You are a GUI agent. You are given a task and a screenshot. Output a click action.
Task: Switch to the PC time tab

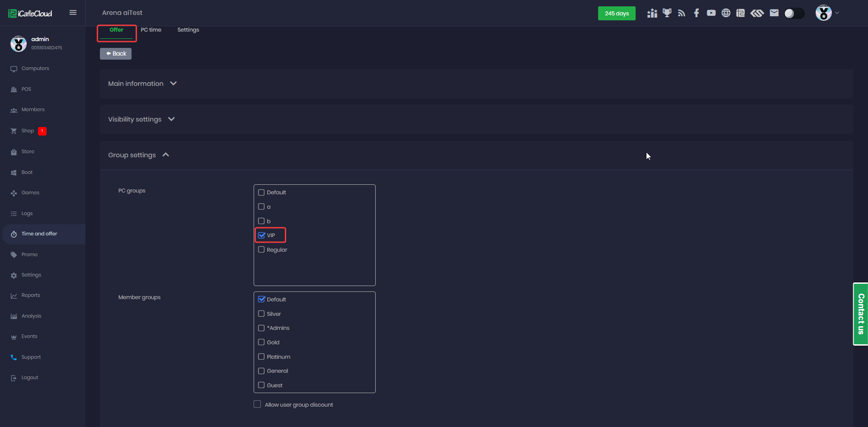click(x=151, y=30)
